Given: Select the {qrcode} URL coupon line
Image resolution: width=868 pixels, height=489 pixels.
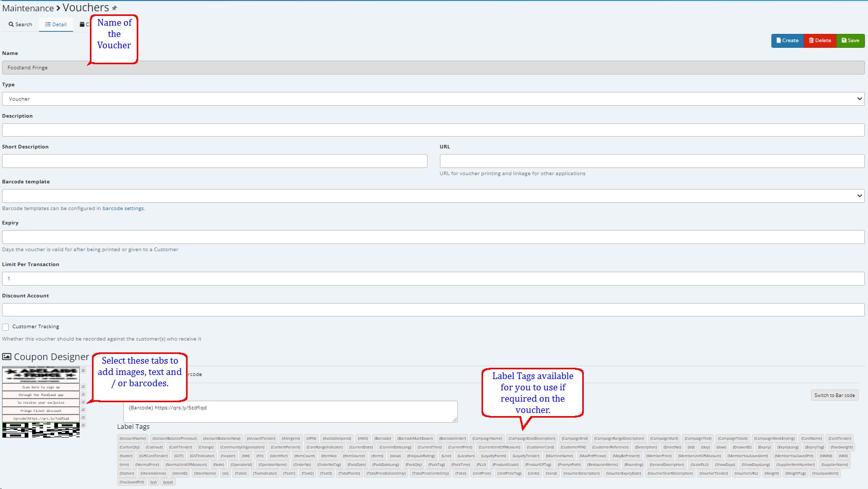Looking at the screenshot, I should click(x=41, y=418).
